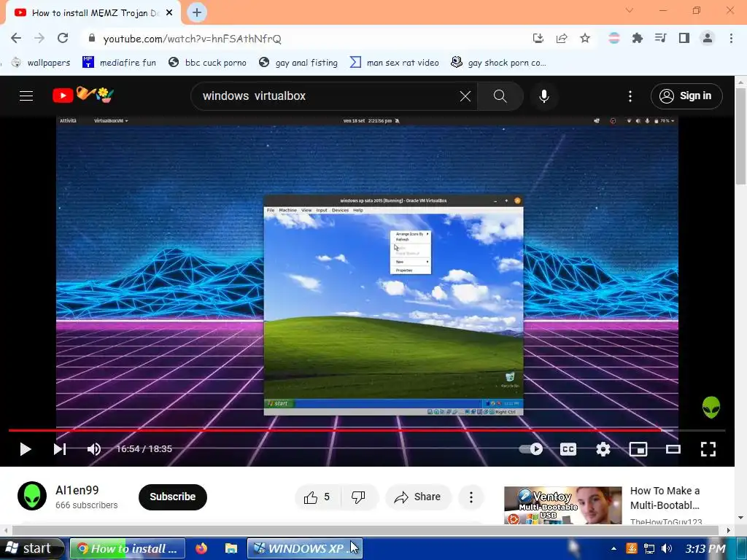Open more actions next to Share
Viewport: 747px width, 560px height.
471,497
